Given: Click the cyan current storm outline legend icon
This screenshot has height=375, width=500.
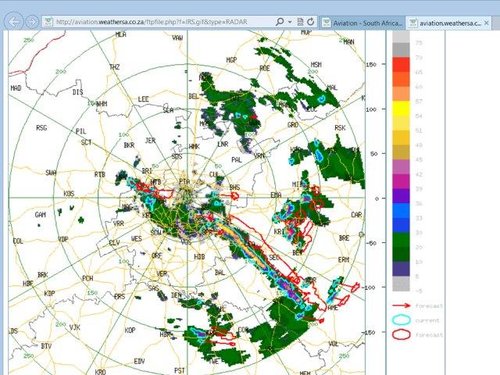Looking at the screenshot, I should [401, 320].
